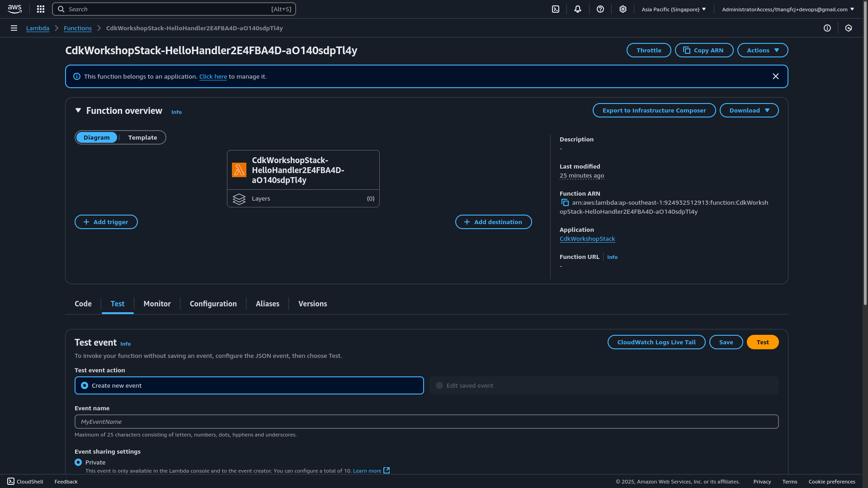Open the info panel icon in breadcrumb bar
The width and height of the screenshot is (868, 488).
[827, 28]
